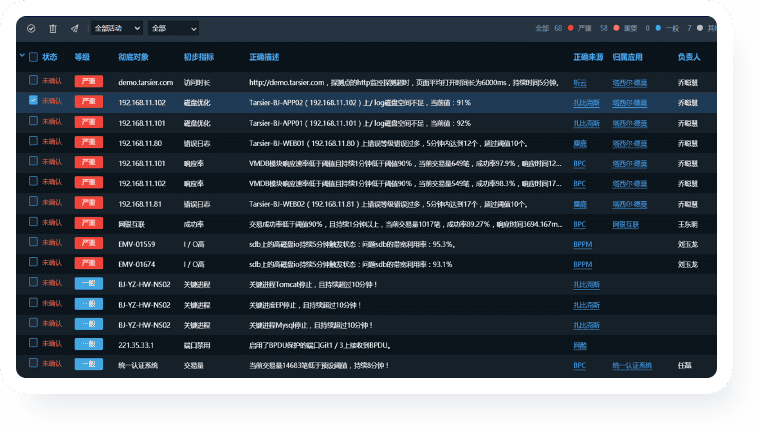Check the EMV-01674 row checkbox
Image resolution: width=760 pixels, height=432 pixels.
[x=33, y=262]
